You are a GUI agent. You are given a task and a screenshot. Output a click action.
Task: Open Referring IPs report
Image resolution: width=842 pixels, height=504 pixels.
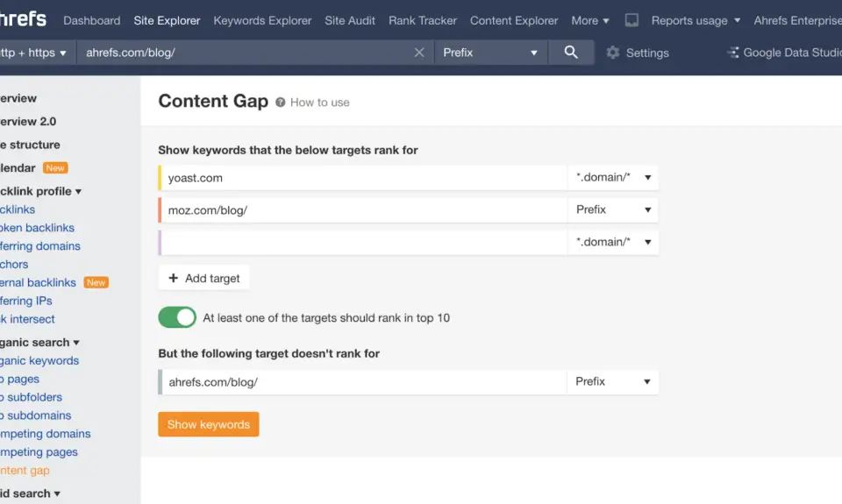(25, 301)
